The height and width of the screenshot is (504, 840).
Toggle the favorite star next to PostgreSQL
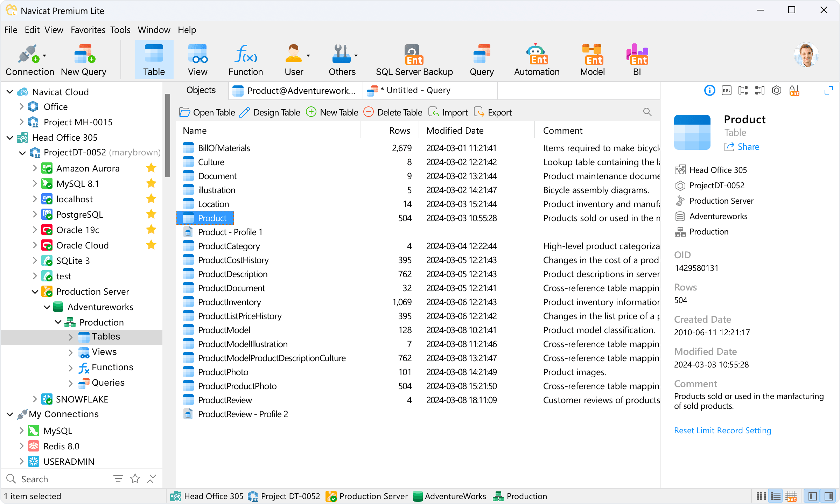coord(151,214)
